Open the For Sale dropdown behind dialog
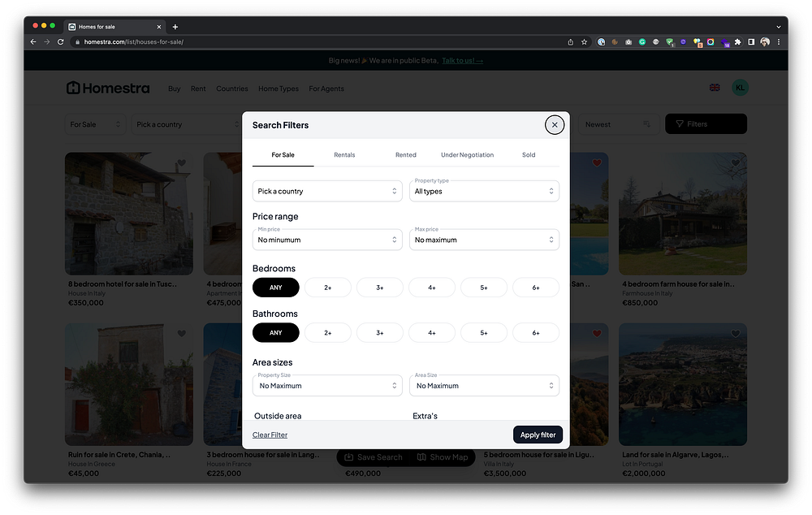812x515 pixels. point(95,124)
